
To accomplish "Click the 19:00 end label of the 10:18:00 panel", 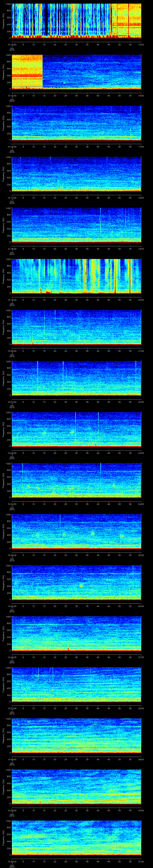I will pos(141,249).
